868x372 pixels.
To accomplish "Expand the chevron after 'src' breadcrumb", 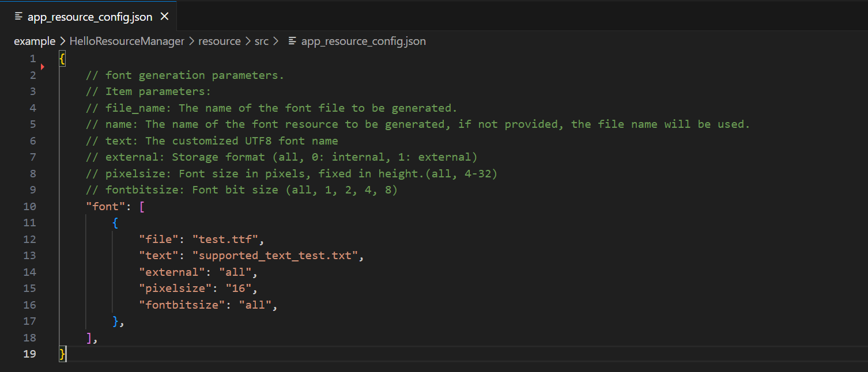I will (x=276, y=41).
